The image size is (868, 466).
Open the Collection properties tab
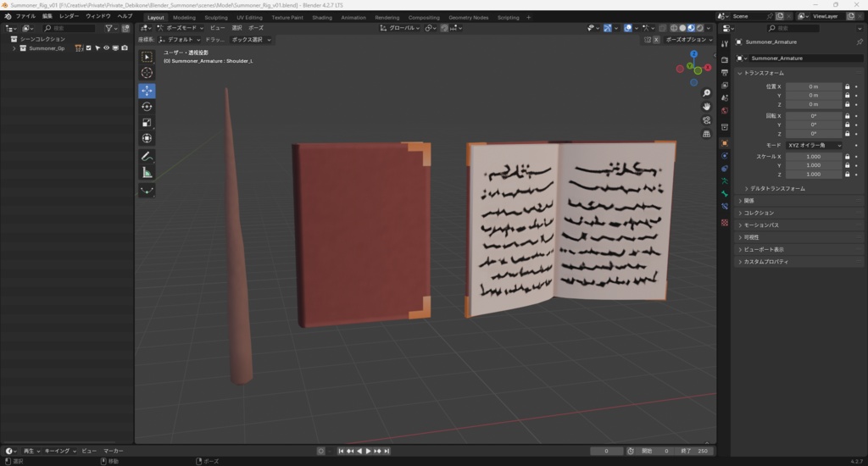(x=725, y=127)
